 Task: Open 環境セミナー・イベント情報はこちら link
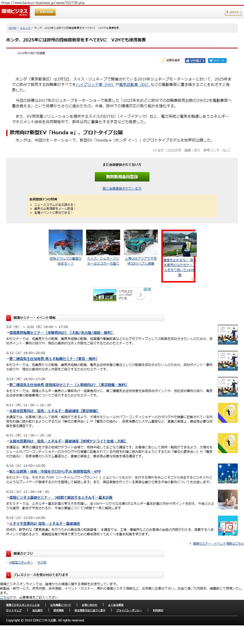point(218,543)
